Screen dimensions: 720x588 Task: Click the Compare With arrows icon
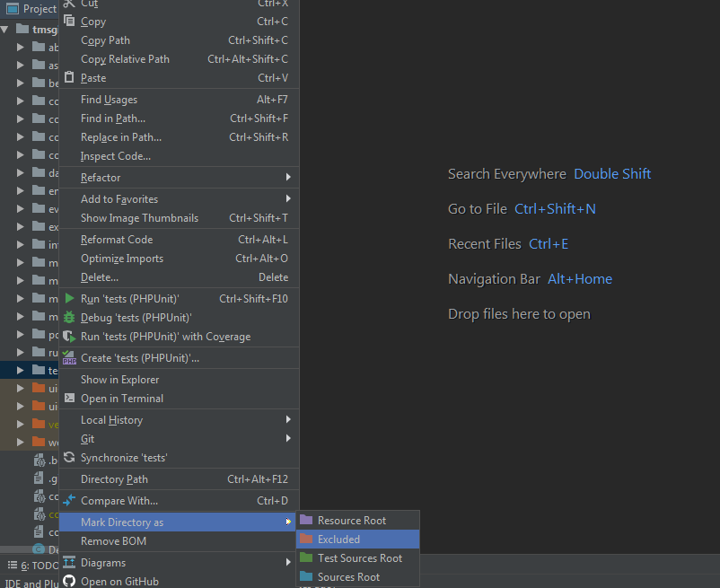pyautogui.click(x=69, y=500)
